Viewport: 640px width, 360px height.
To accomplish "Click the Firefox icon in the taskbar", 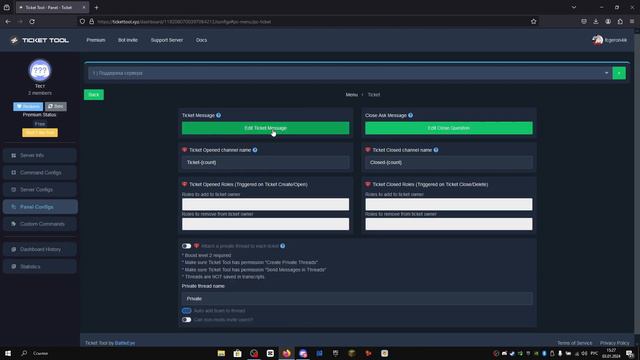I will click(287, 353).
